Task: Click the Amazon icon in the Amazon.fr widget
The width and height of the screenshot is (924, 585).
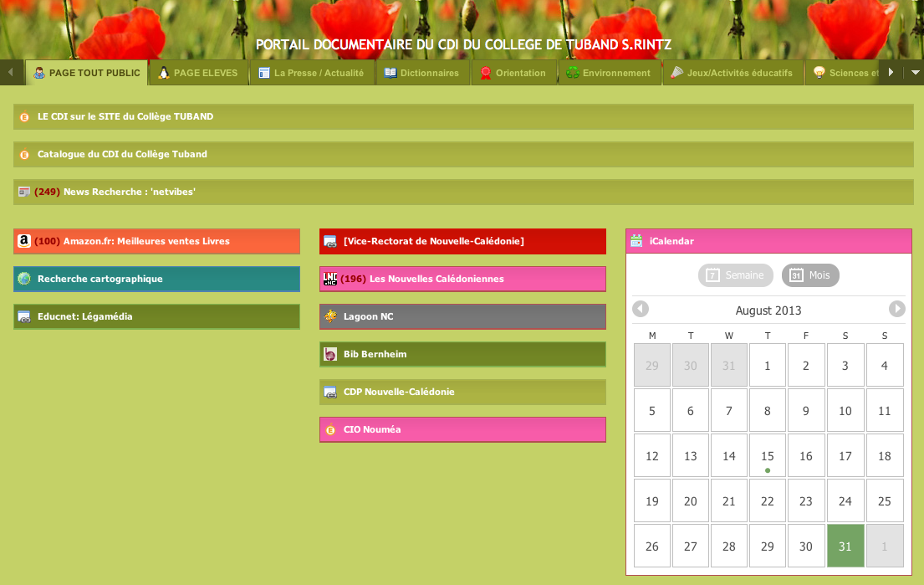Action: tap(24, 241)
